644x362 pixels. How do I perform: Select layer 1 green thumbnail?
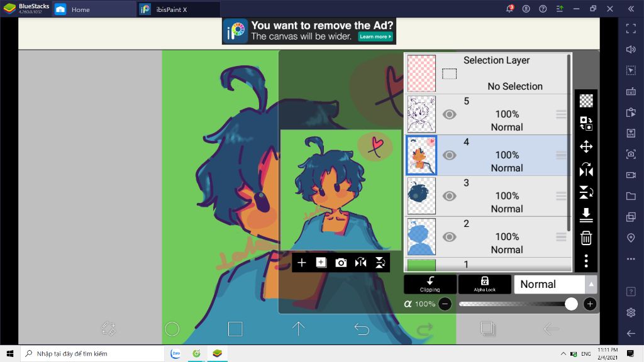click(x=421, y=265)
